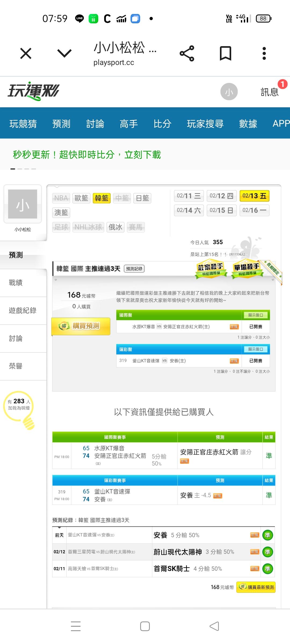Open the three-dot browser menu
290x644 pixels.
tap(264, 53)
